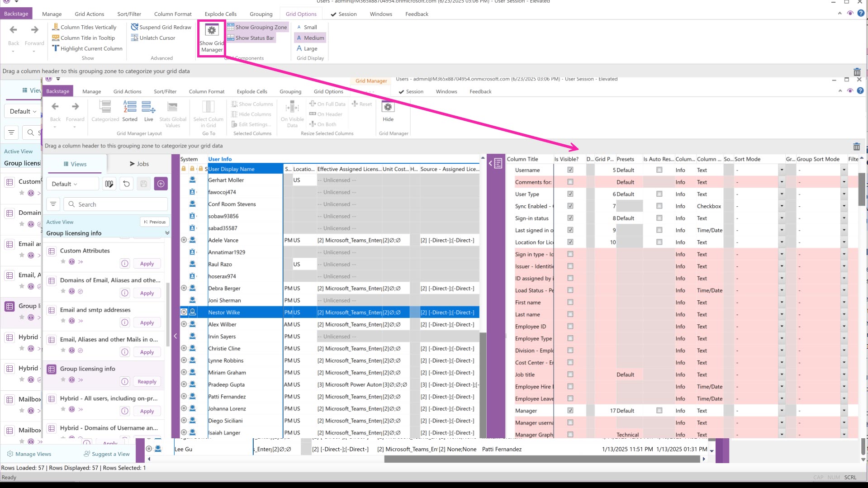868x488 pixels.
Task: Click the Sorted layout icon
Action: click(x=130, y=108)
